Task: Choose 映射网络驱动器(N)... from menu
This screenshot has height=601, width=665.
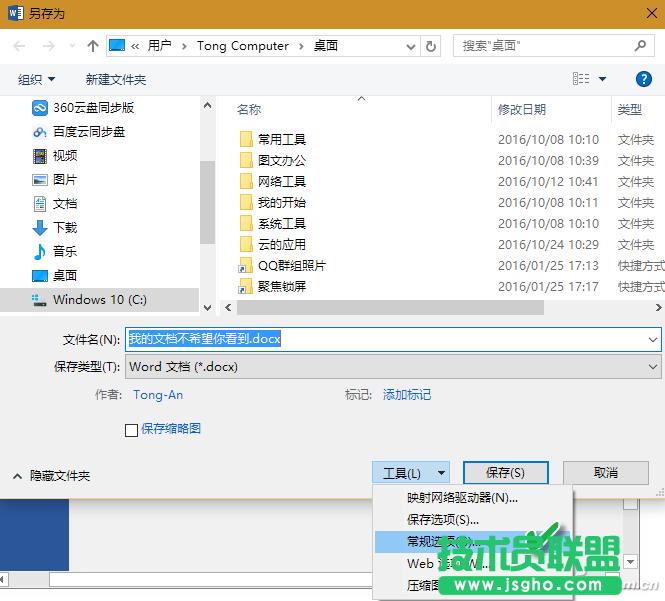Action: (x=462, y=498)
